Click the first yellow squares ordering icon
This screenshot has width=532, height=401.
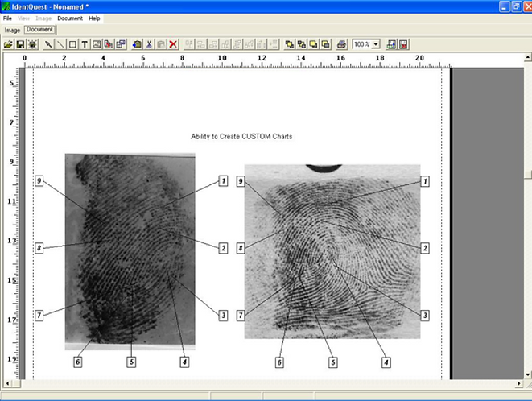pos(290,44)
